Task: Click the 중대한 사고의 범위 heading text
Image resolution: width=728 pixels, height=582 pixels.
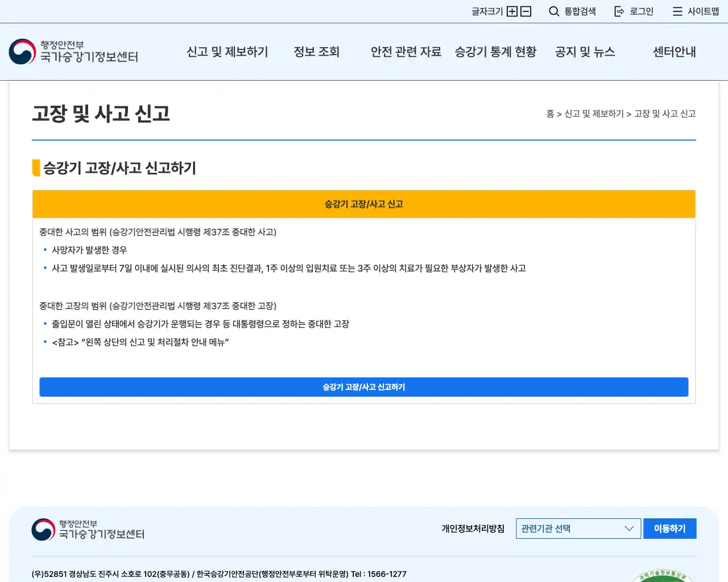Action: [158, 232]
